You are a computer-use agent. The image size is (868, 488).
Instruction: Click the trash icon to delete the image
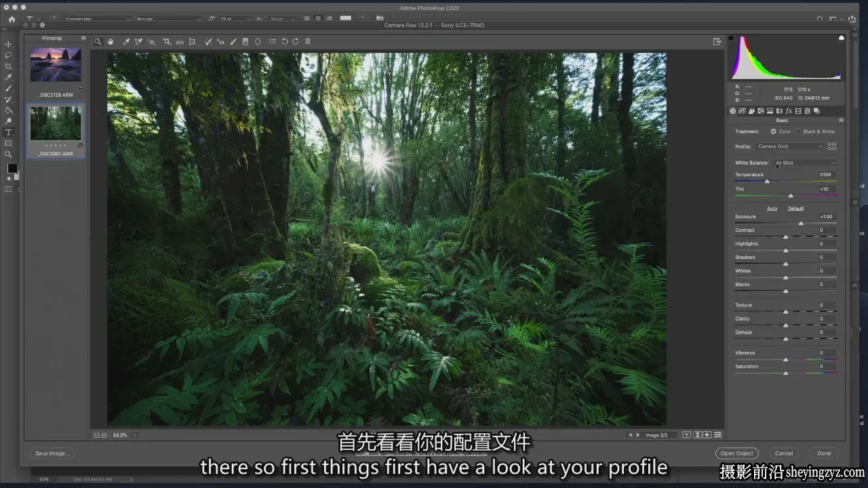(307, 41)
